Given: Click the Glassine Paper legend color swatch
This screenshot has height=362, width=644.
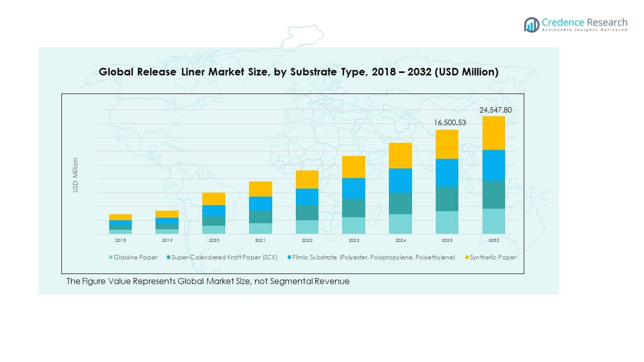Looking at the screenshot, I should point(110,257).
